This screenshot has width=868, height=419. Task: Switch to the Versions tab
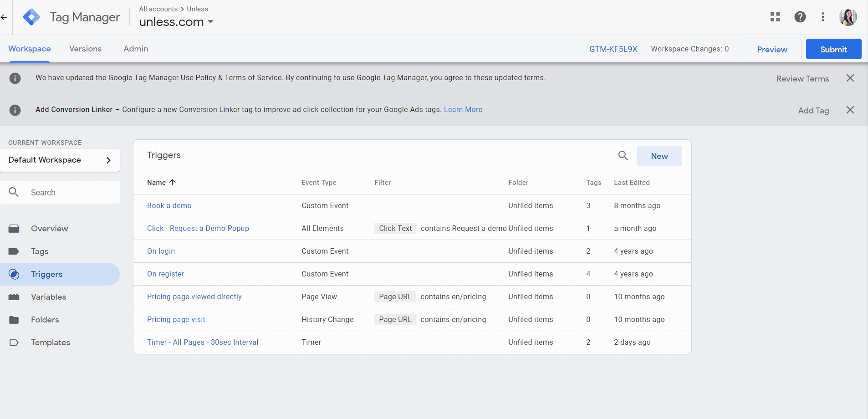click(85, 49)
